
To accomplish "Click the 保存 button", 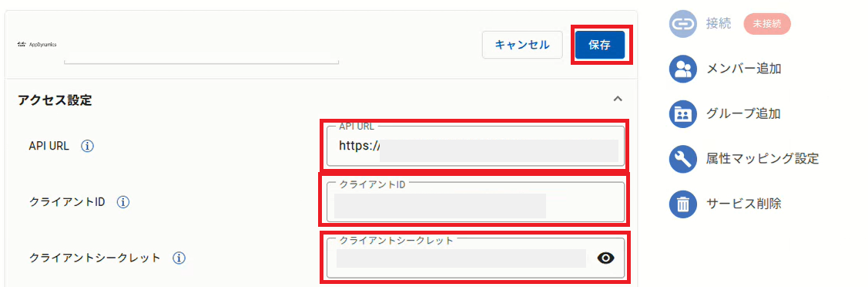I will (599, 45).
